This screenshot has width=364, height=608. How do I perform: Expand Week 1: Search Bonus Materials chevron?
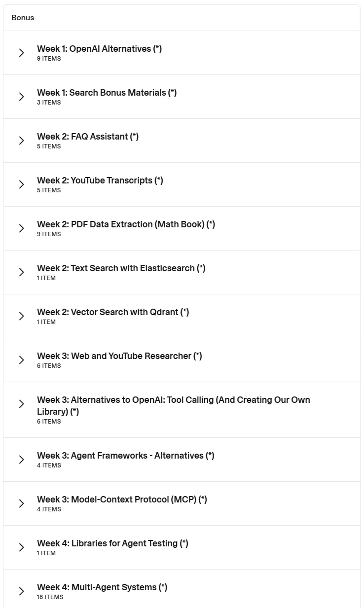point(21,97)
